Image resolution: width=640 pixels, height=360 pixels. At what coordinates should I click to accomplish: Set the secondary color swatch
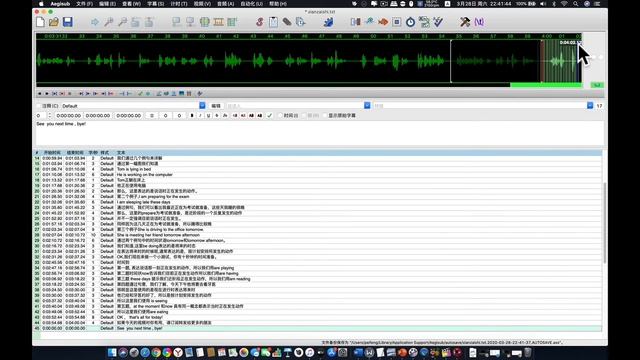(x=243, y=116)
